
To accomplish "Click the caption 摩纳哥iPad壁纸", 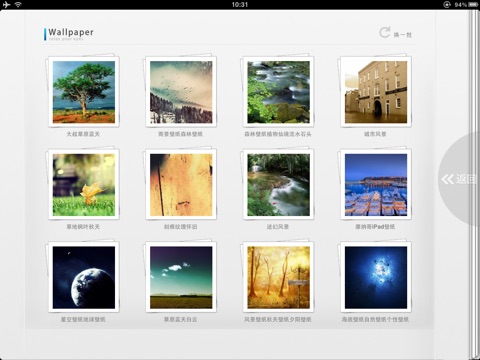I will (x=375, y=227).
